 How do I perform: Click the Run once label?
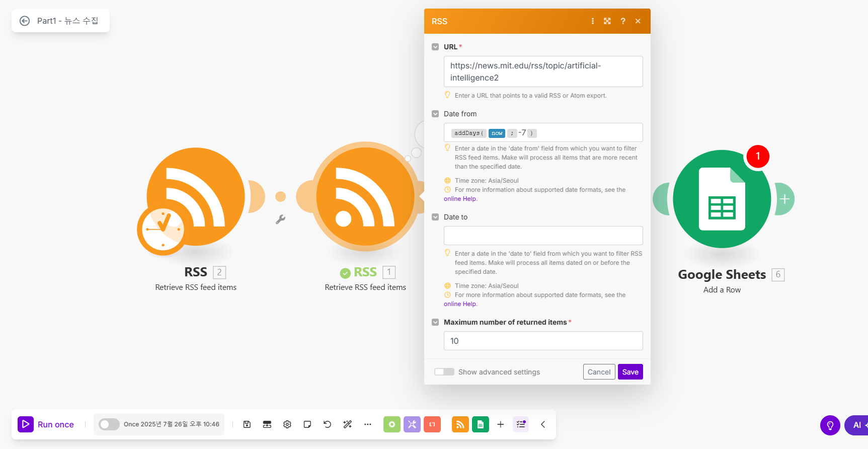point(56,424)
